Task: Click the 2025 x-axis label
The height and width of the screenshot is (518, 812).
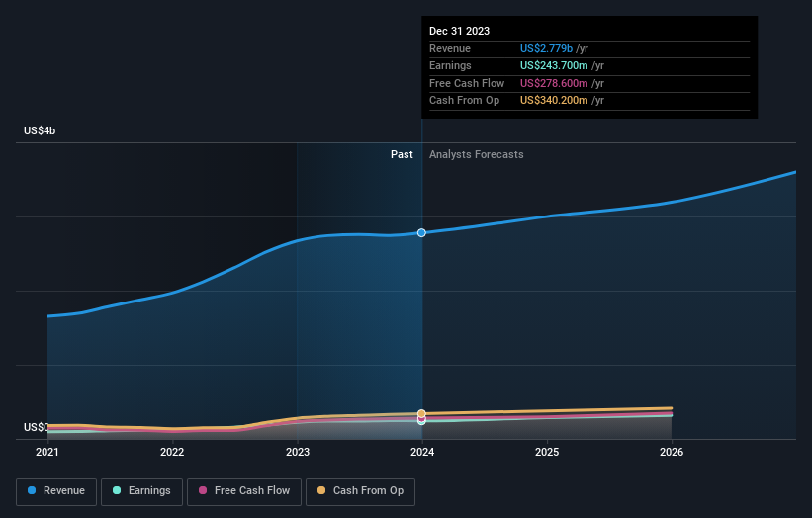Action: 547,452
